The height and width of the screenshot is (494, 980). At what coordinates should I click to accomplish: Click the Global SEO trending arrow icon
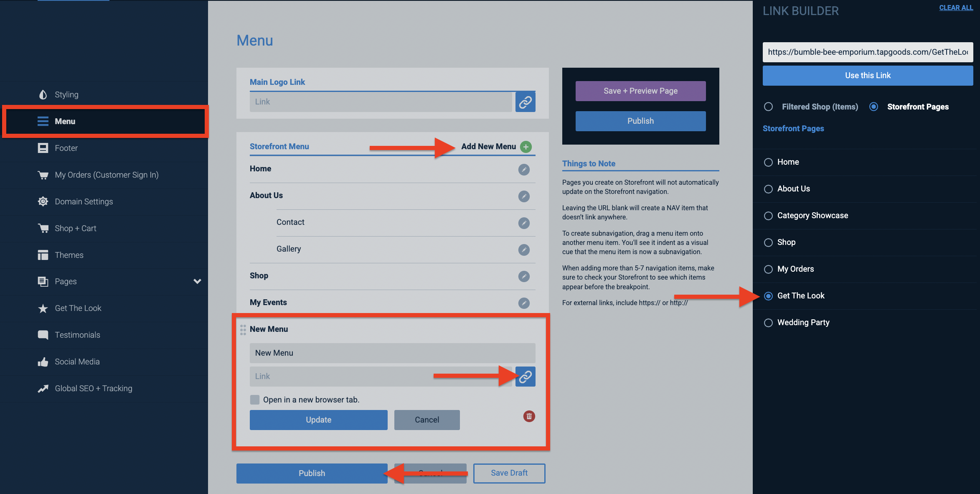coord(43,389)
